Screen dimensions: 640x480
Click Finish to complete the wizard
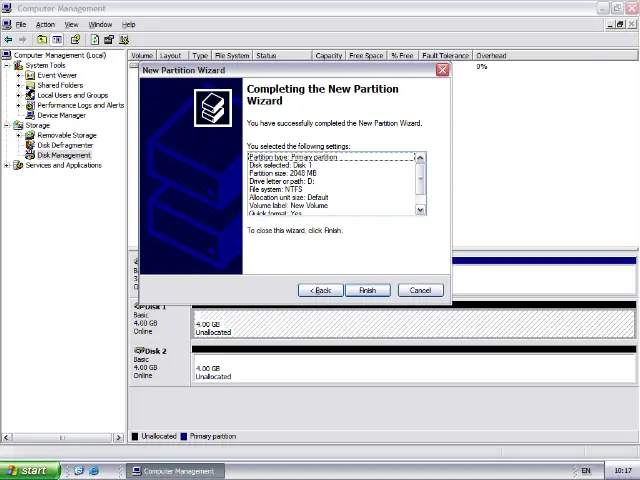368,290
